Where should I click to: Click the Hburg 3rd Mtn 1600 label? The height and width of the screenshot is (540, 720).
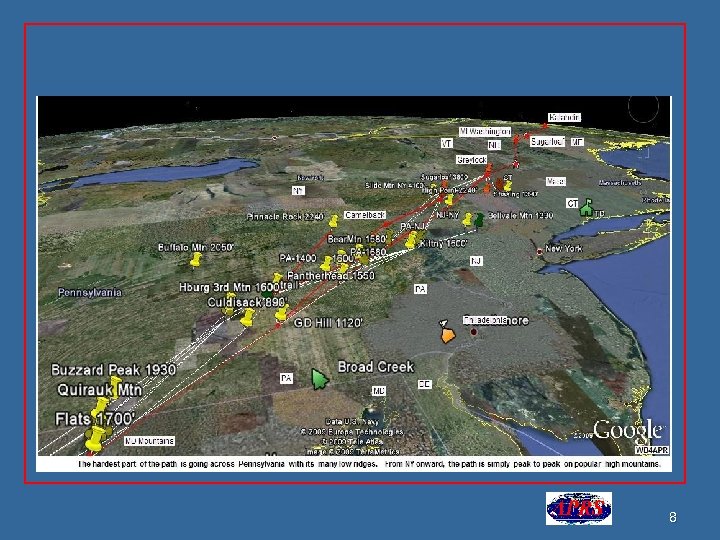click(229, 287)
